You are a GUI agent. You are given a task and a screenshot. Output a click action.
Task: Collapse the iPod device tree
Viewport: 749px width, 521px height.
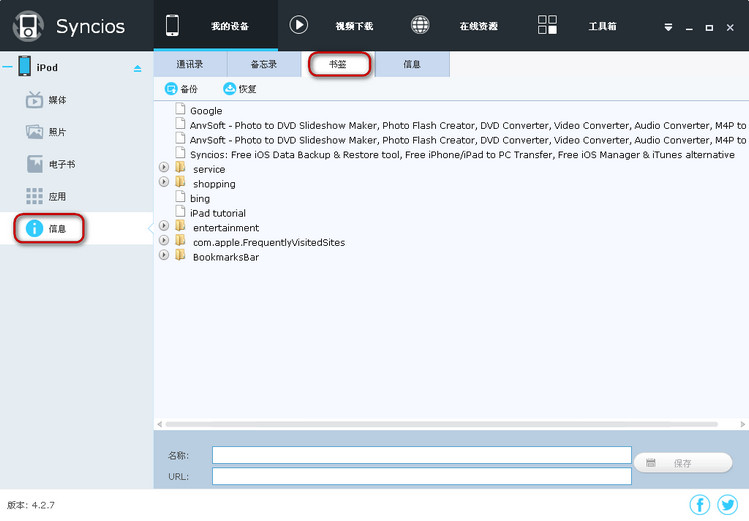pyautogui.click(x=7, y=67)
